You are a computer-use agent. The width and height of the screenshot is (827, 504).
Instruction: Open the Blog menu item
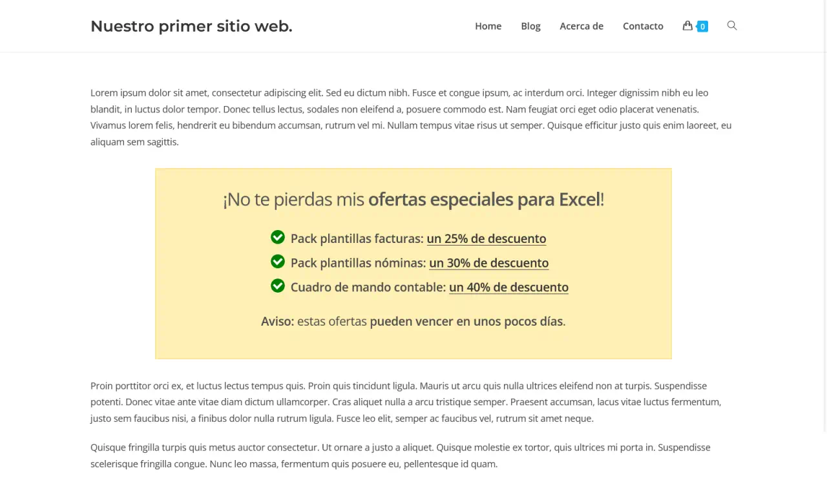click(x=530, y=26)
